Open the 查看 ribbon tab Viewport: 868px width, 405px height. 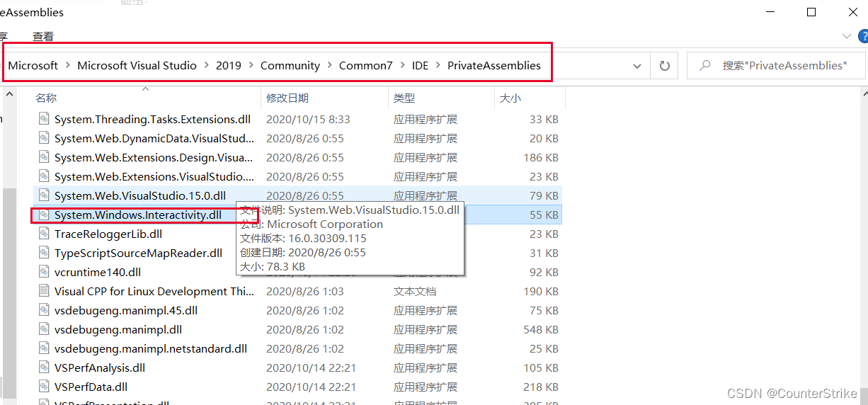tap(43, 36)
